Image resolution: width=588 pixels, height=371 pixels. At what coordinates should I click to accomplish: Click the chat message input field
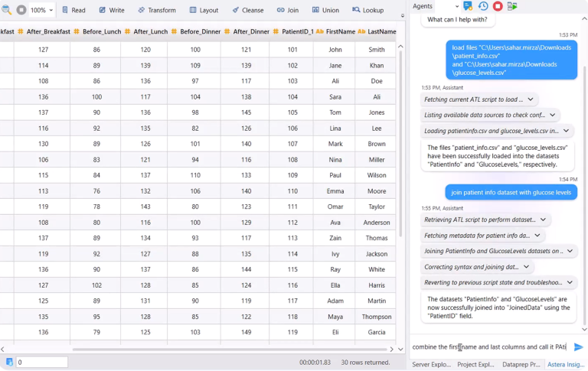(490, 347)
